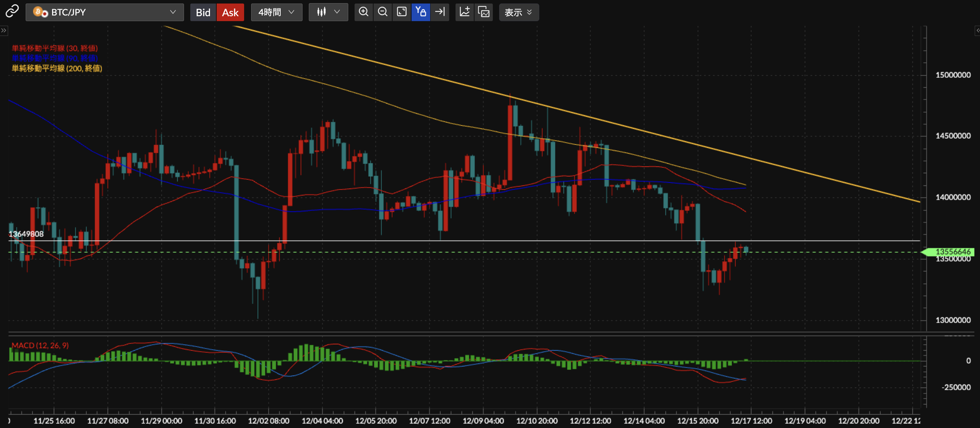Screen dimensions: 980x428
Task: Open the 4時間 timeframe dropdown
Action: tap(276, 12)
